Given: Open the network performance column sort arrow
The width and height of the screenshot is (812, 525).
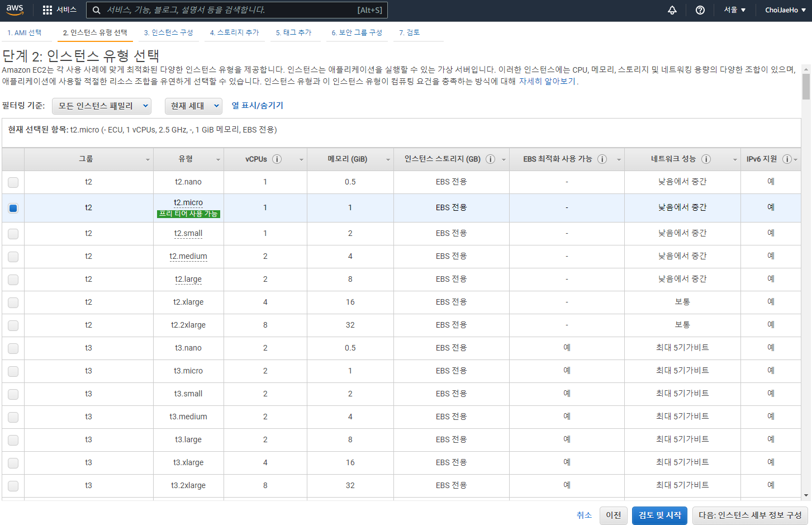Looking at the screenshot, I should [x=735, y=160].
